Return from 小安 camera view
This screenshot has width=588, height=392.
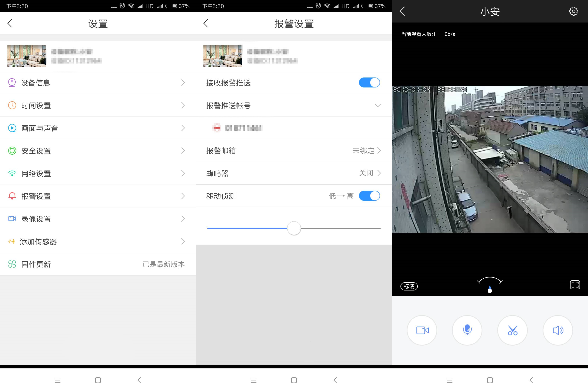402,11
